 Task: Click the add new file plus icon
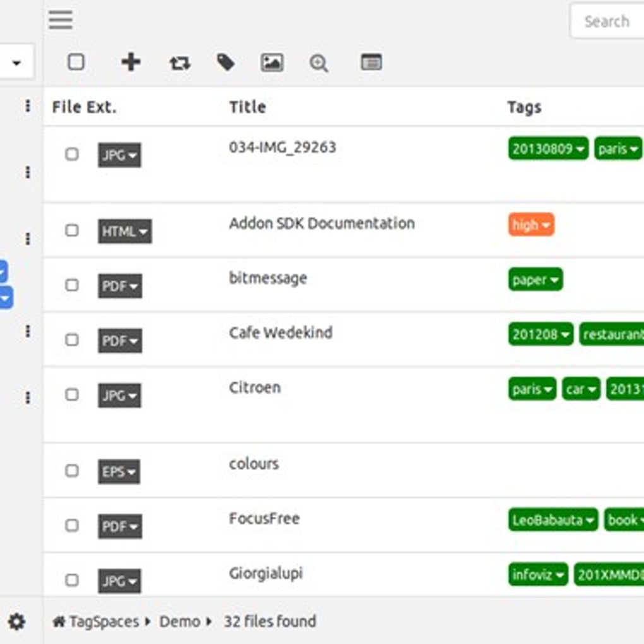pyautogui.click(x=131, y=63)
